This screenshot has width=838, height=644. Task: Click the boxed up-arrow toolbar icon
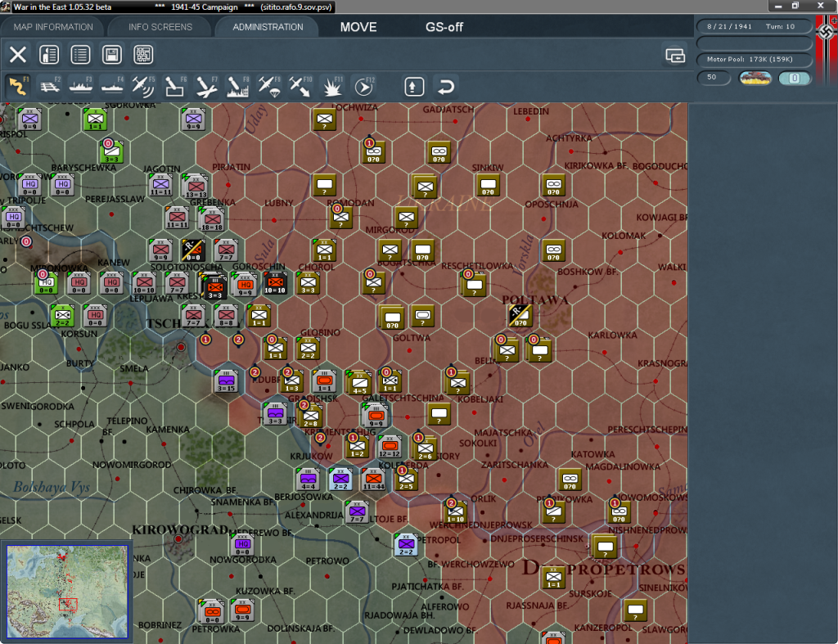tap(414, 87)
